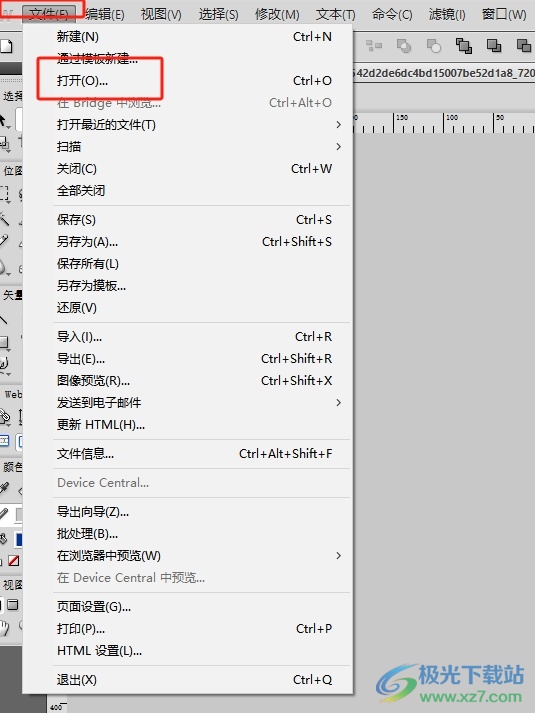The image size is (535, 713).
Task: Click the square-overlapping-circle join paths icon
Action: [x=404, y=46]
